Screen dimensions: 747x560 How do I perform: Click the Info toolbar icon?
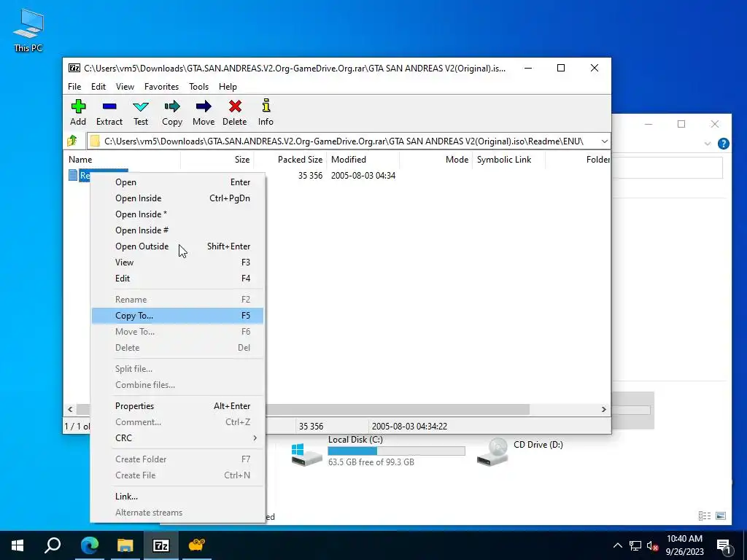[266, 106]
